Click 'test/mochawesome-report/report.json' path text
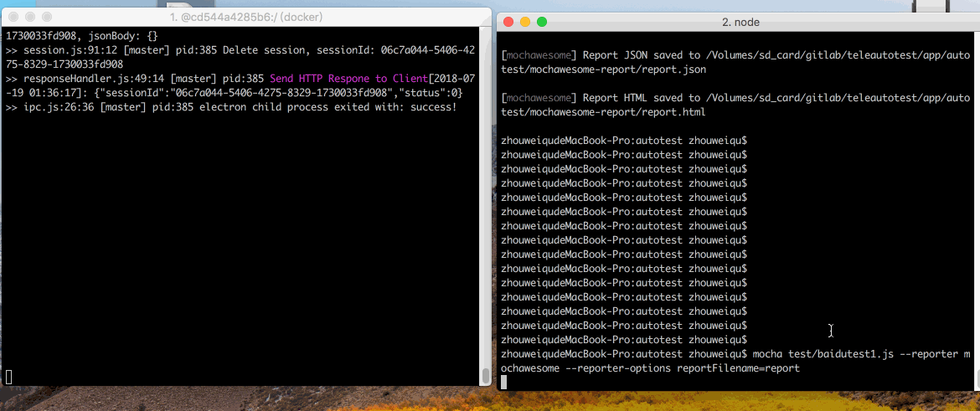This screenshot has height=411, width=980. [604, 70]
